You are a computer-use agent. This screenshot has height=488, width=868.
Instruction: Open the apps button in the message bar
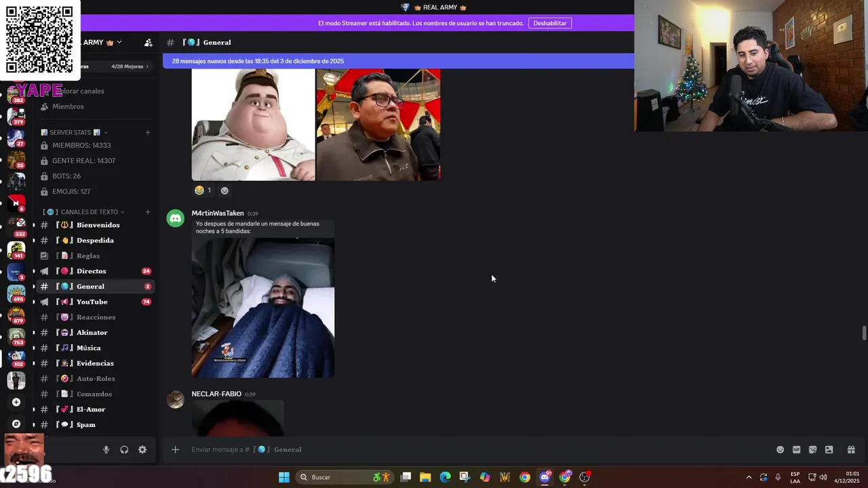pos(829,449)
